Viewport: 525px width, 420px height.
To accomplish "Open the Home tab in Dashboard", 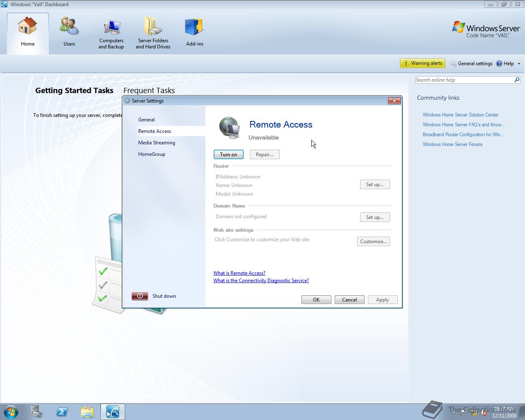I will [x=28, y=33].
